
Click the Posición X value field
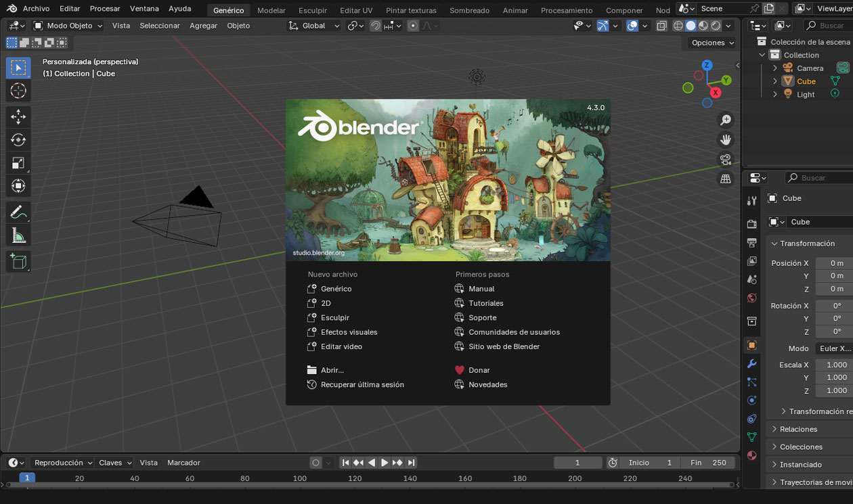coord(834,263)
